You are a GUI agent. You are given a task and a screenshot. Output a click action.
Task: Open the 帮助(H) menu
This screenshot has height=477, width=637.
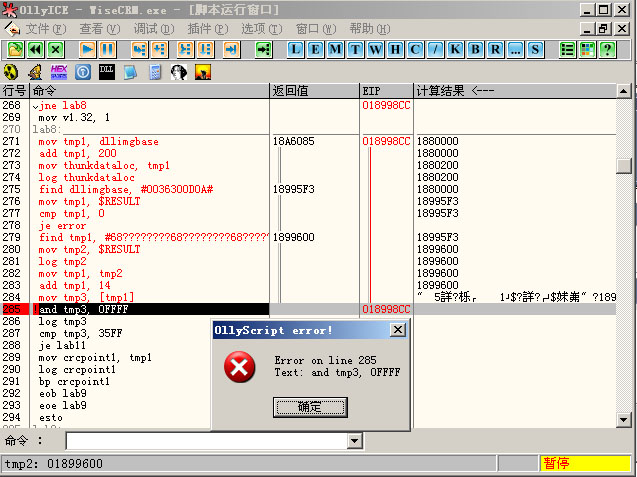(x=370, y=29)
